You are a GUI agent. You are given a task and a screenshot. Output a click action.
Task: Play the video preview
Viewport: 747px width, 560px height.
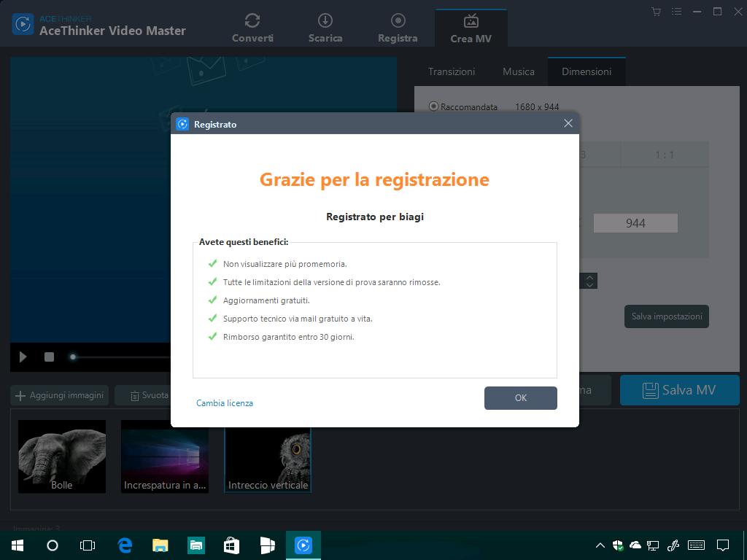coord(23,357)
